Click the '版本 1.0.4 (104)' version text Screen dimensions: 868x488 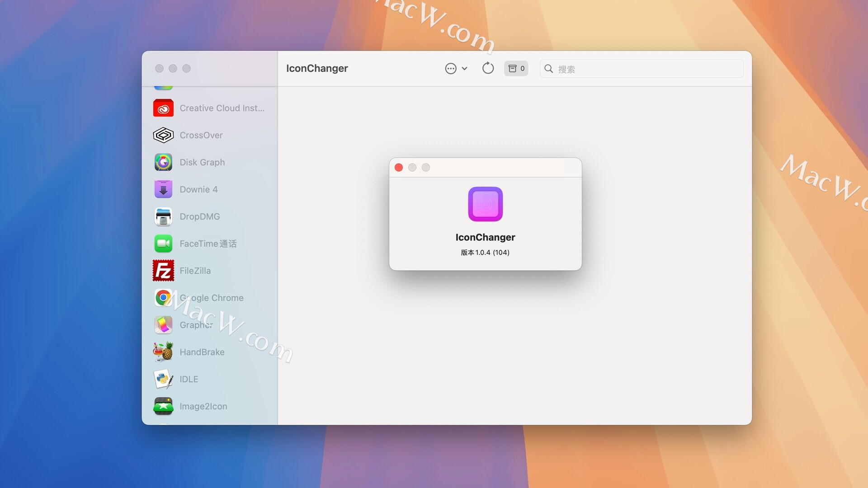[x=485, y=253]
